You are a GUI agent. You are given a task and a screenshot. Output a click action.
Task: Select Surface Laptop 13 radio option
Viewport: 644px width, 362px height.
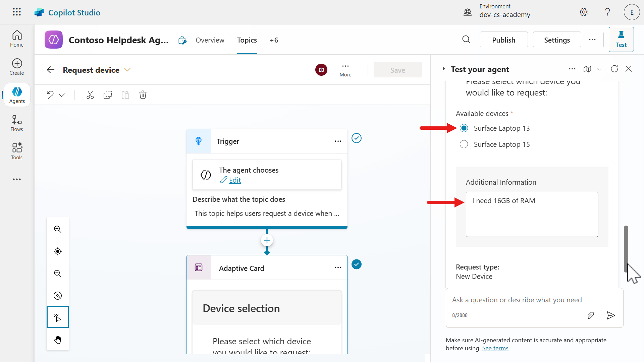pos(464,128)
